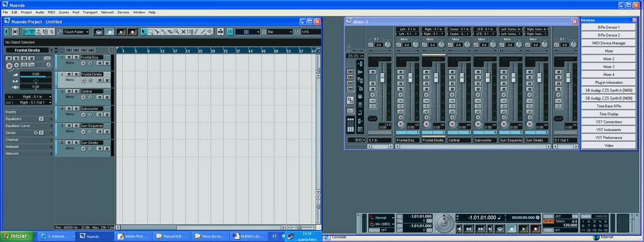The width and height of the screenshot is (644, 242).
Task: Select the Object Selection arrow tool
Action: [143, 32]
